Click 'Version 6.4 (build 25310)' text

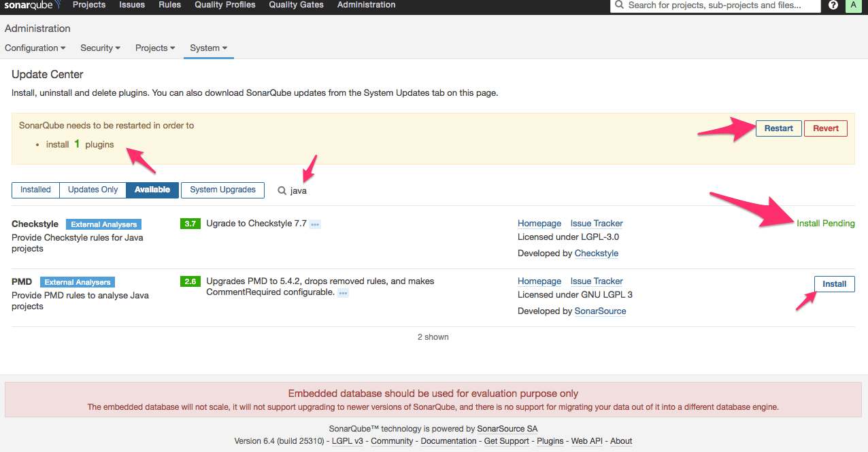pyautogui.click(x=279, y=441)
